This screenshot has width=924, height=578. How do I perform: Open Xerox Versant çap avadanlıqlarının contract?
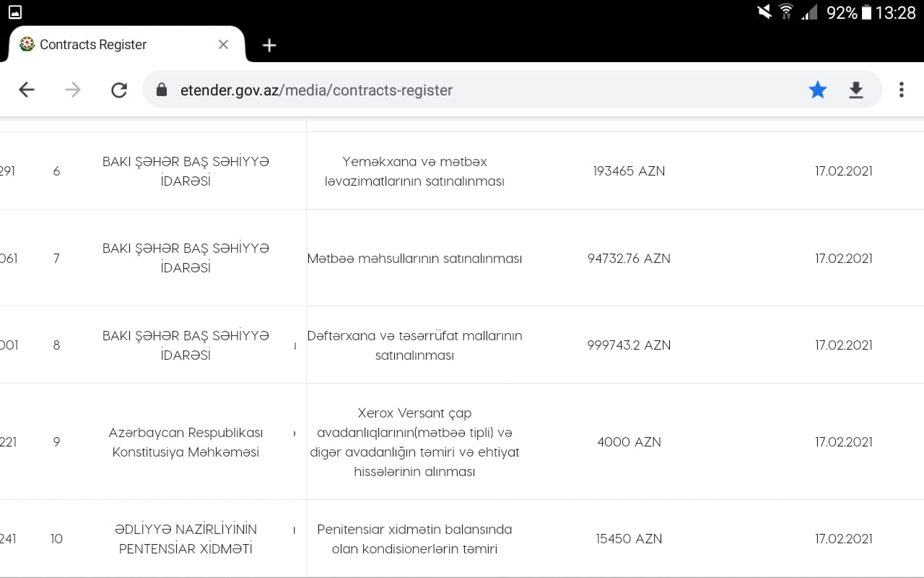(414, 442)
